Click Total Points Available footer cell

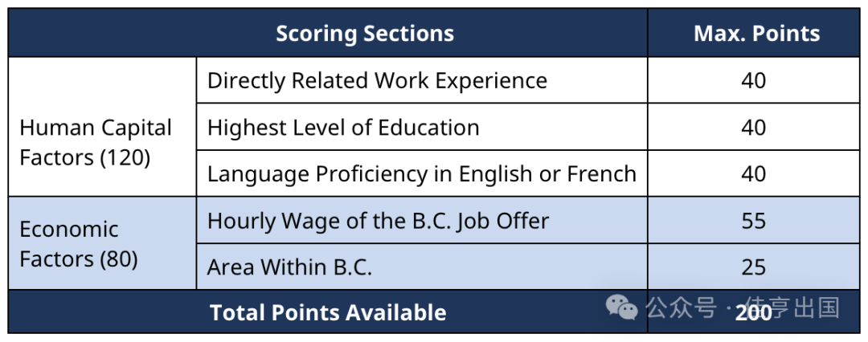point(328,312)
